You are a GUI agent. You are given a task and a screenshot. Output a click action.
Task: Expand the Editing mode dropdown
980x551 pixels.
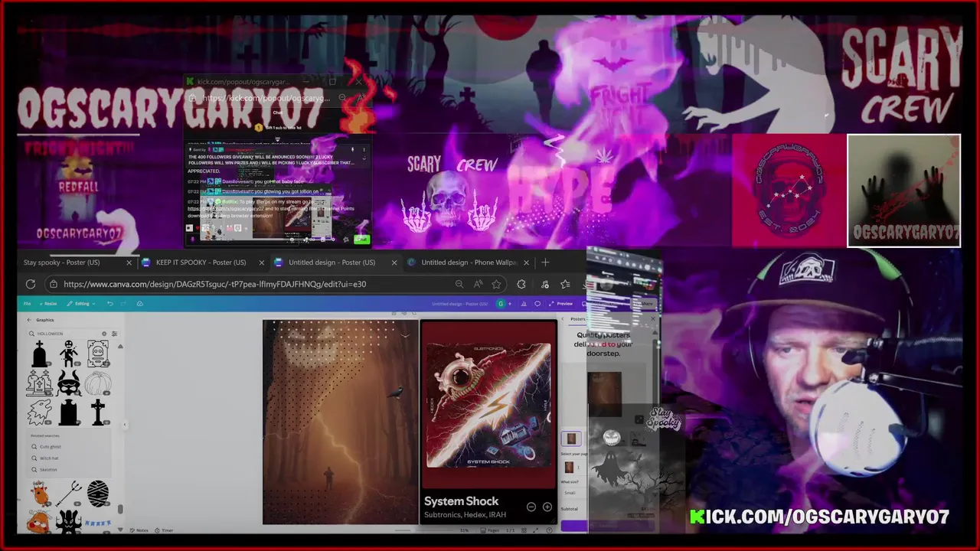(x=82, y=304)
